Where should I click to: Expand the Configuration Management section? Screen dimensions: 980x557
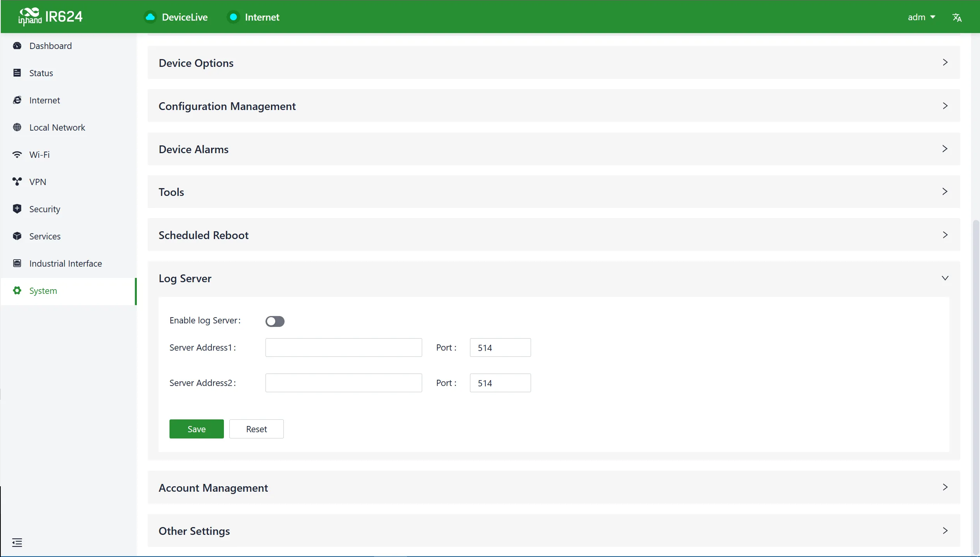554,106
